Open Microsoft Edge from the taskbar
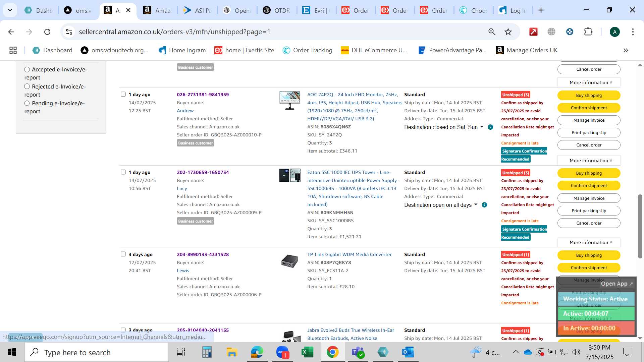The width and height of the screenshot is (644, 362). [x=257, y=352]
